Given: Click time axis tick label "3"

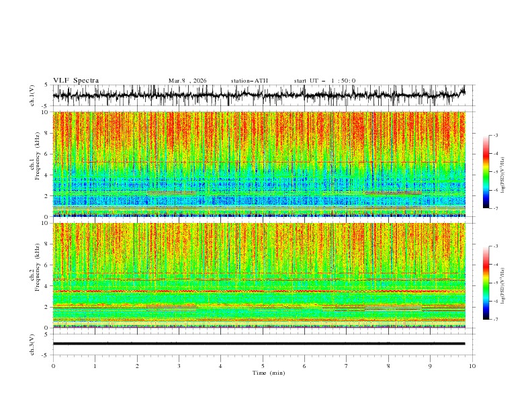Looking at the screenshot, I should [179, 366].
